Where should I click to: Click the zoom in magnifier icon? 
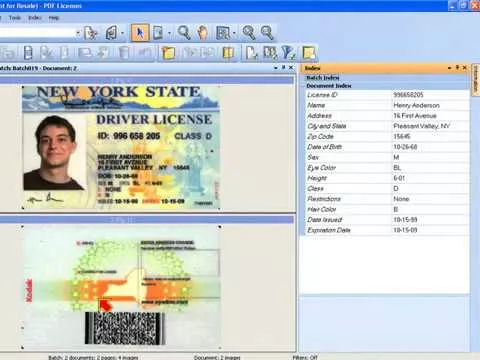(248, 33)
